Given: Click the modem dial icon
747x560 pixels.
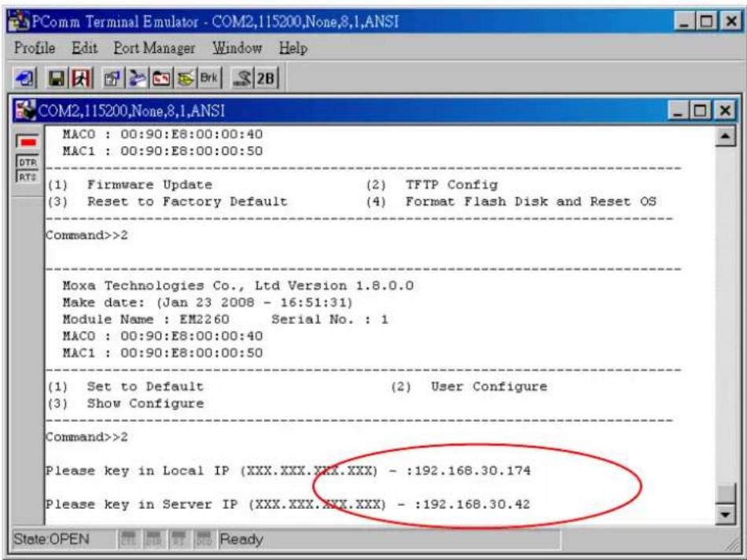Looking at the screenshot, I should click(241, 78).
